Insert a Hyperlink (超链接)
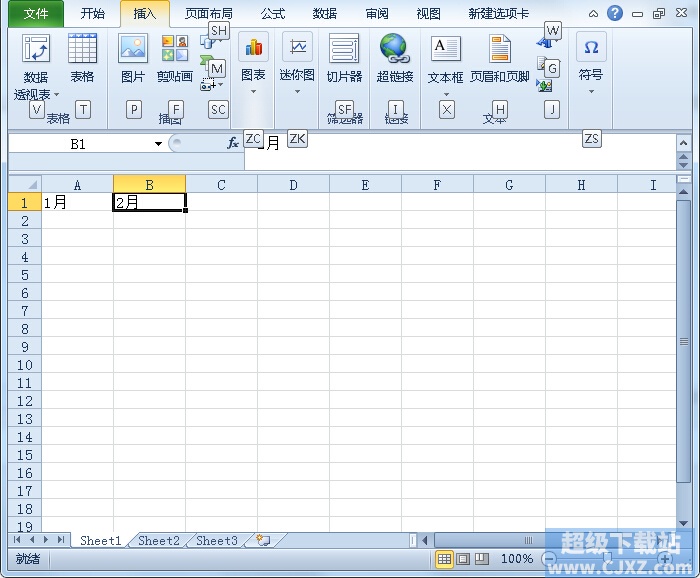700x578 pixels. [x=395, y=50]
